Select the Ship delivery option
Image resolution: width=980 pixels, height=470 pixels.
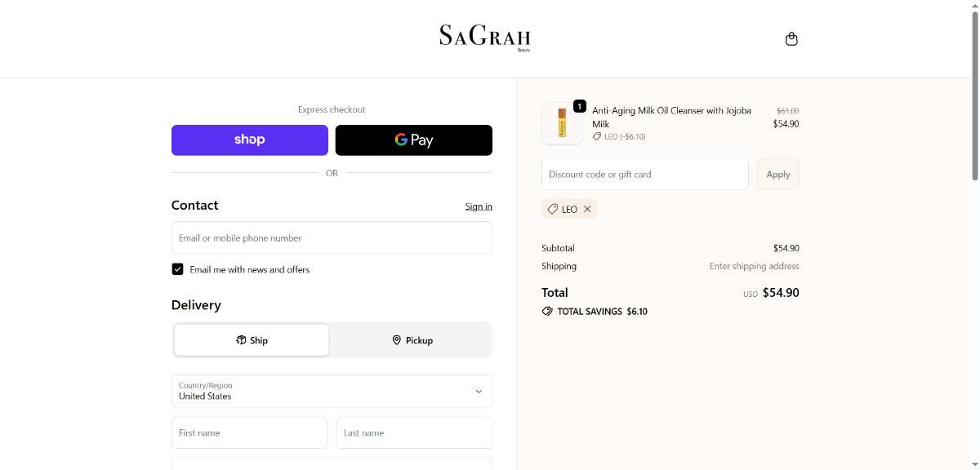[252, 340]
